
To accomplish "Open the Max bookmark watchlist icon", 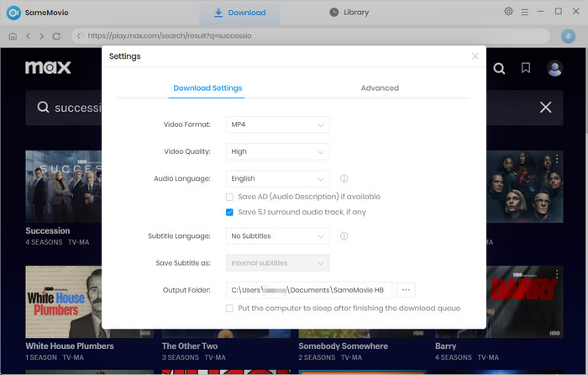I will tap(525, 68).
